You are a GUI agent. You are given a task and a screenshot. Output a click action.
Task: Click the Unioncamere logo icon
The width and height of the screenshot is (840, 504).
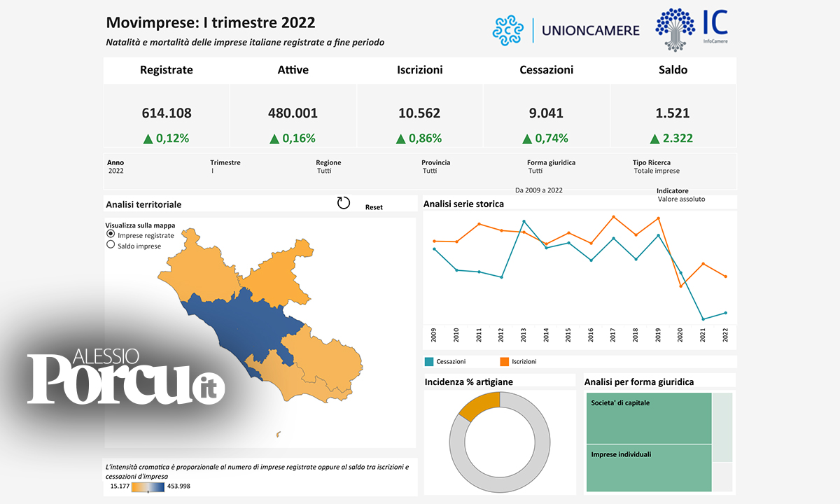pyautogui.click(x=508, y=30)
